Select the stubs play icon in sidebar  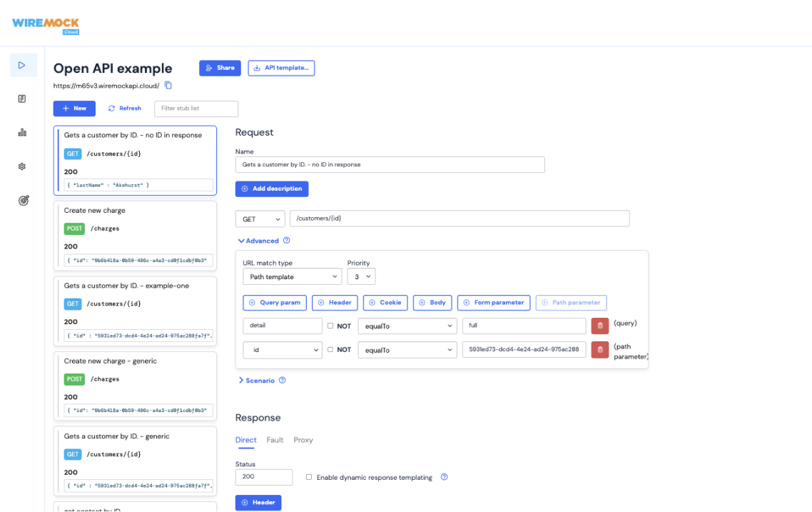[x=23, y=64]
